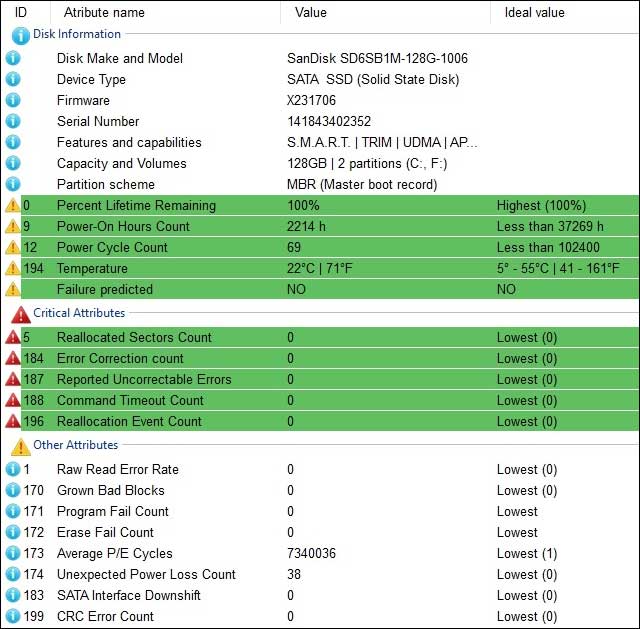Select the Error Correction count attribute name
The height and width of the screenshot is (629, 640).
[x=120, y=358]
